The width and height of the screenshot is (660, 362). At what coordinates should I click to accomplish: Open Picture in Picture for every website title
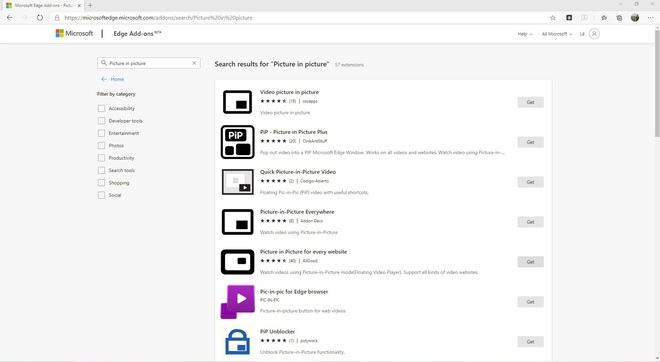click(303, 252)
